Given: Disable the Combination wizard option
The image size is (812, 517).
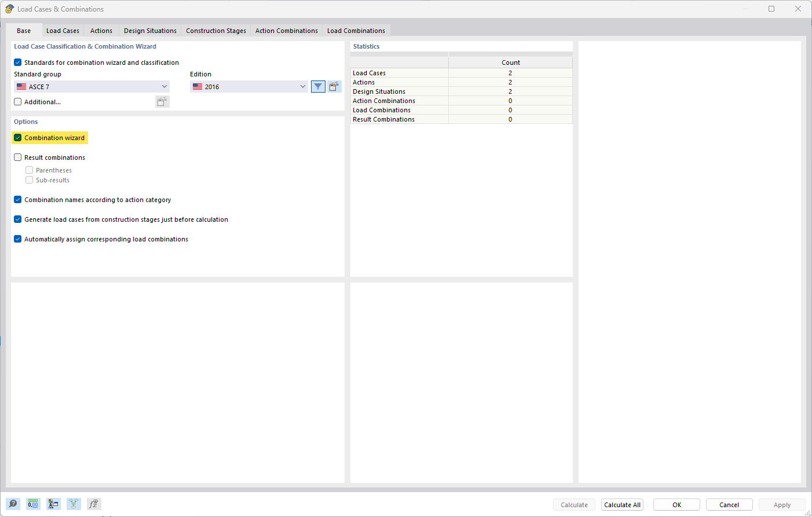Looking at the screenshot, I should point(17,138).
